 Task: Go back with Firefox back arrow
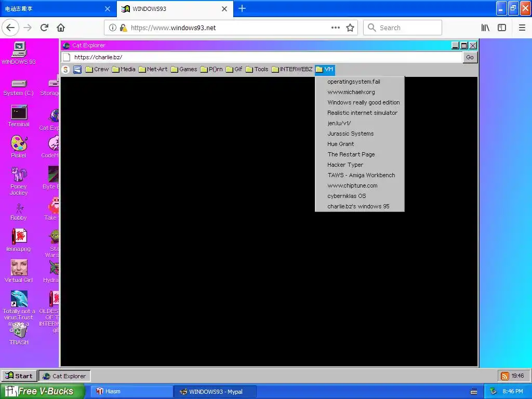pyautogui.click(x=10, y=28)
